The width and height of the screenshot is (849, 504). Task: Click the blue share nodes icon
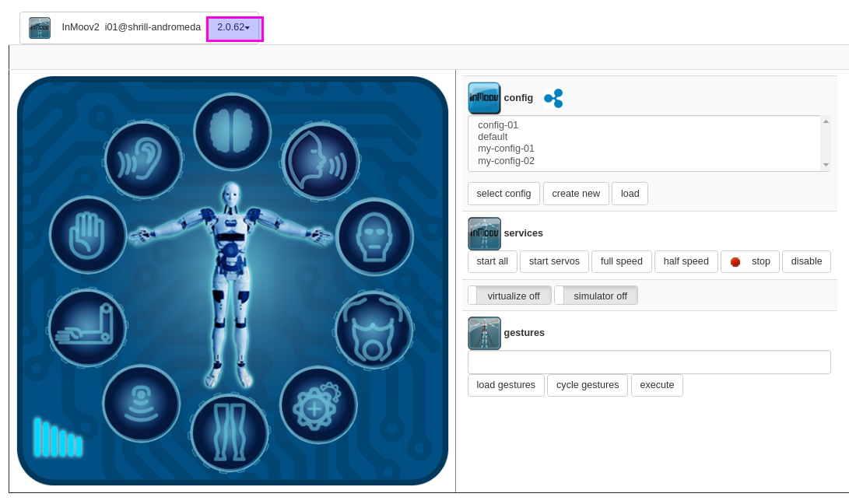(553, 99)
